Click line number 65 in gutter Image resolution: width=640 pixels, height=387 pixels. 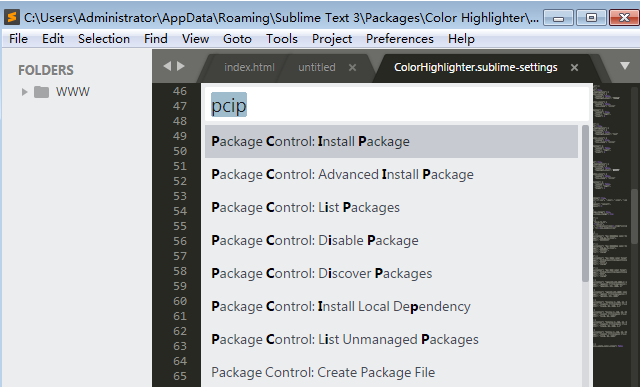click(180, 376)
